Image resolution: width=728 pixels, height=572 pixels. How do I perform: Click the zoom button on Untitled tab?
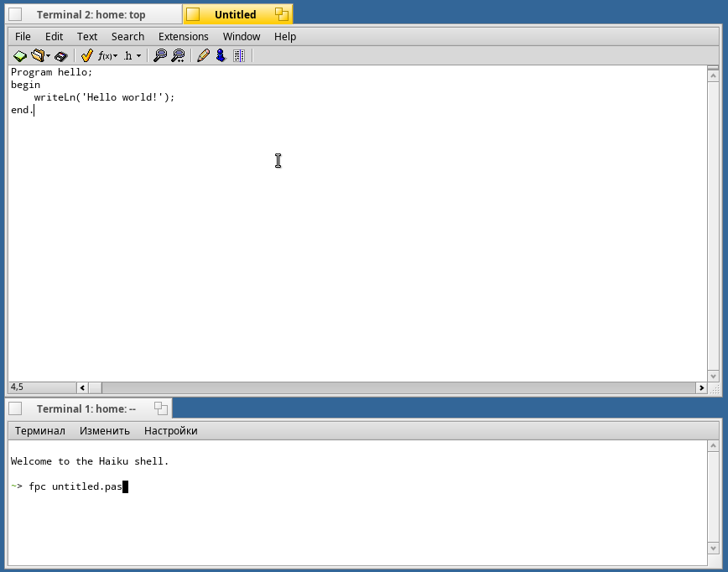pyautogui.click(x=281, y=14)
